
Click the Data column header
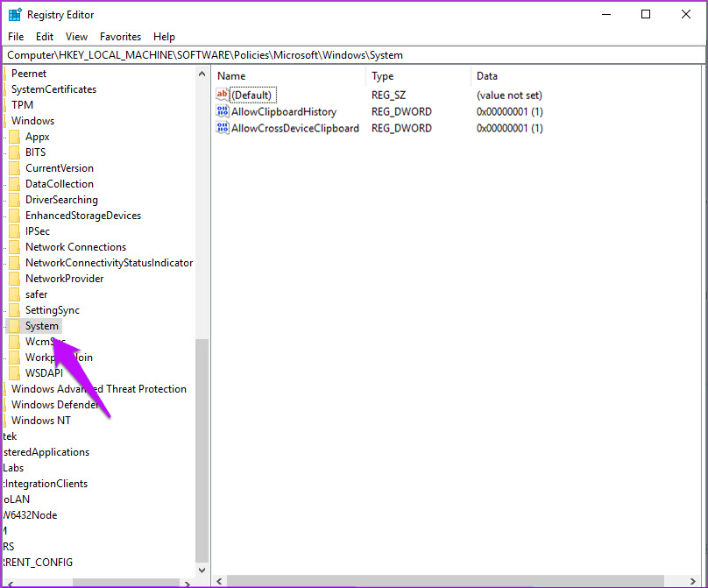coord(578,76)
